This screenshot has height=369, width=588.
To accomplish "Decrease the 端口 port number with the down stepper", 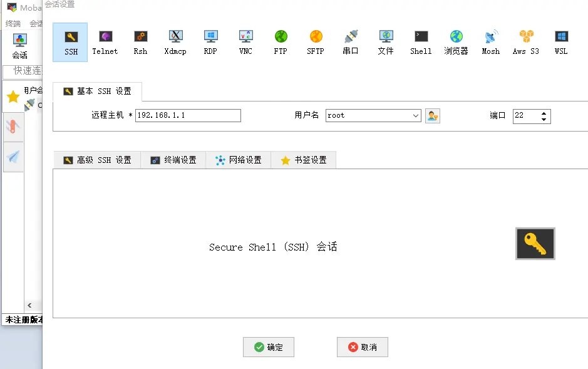I will pyautogui.click(x=544, y=118).
